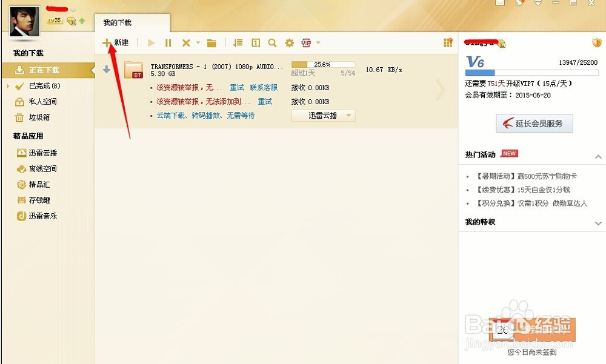Viewport: 606px width, 364px height.
Task: Click the 5.30 GB file size text
Action: [162, 74]
